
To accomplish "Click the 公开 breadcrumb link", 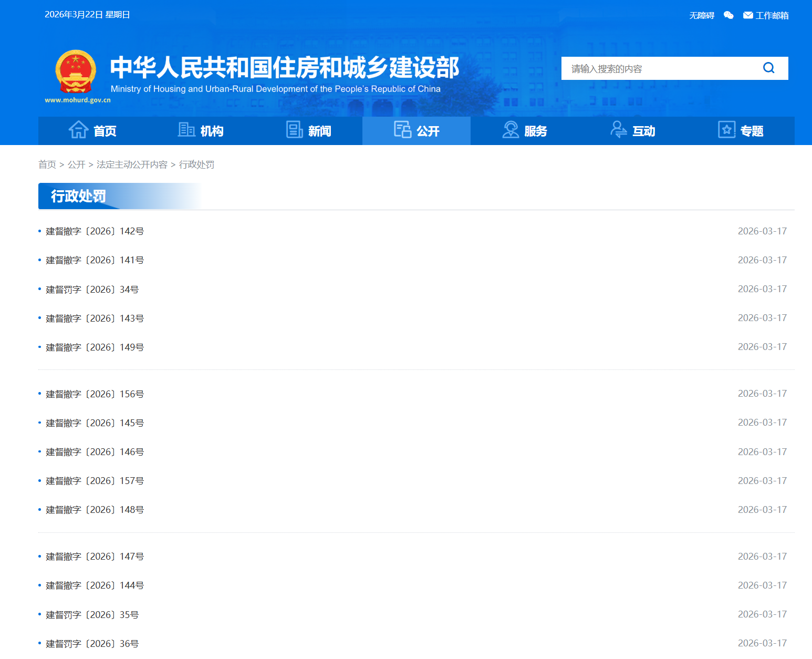I will click(x=78, y=164).
